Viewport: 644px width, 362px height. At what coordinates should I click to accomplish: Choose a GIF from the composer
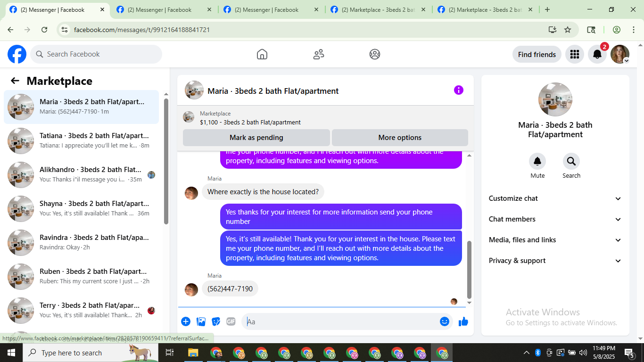[231, 321]
